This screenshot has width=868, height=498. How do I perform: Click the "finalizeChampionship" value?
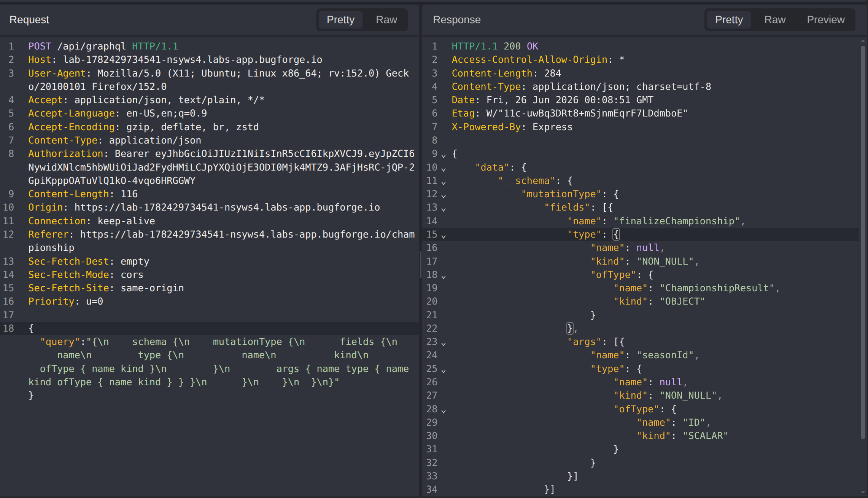click(x=677, y=221)
